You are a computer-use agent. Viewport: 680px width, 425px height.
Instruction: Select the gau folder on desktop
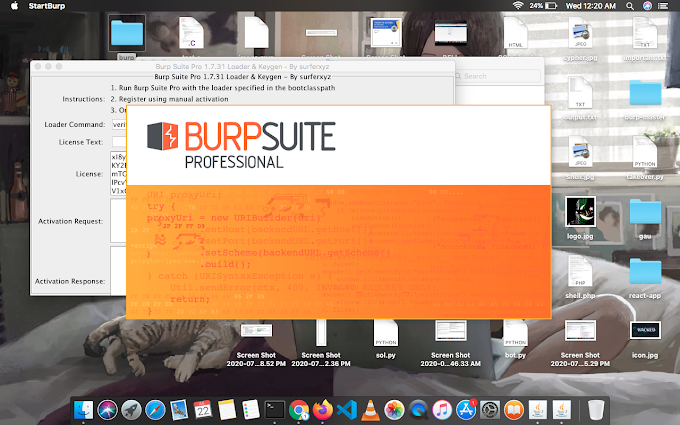[645, 212]
